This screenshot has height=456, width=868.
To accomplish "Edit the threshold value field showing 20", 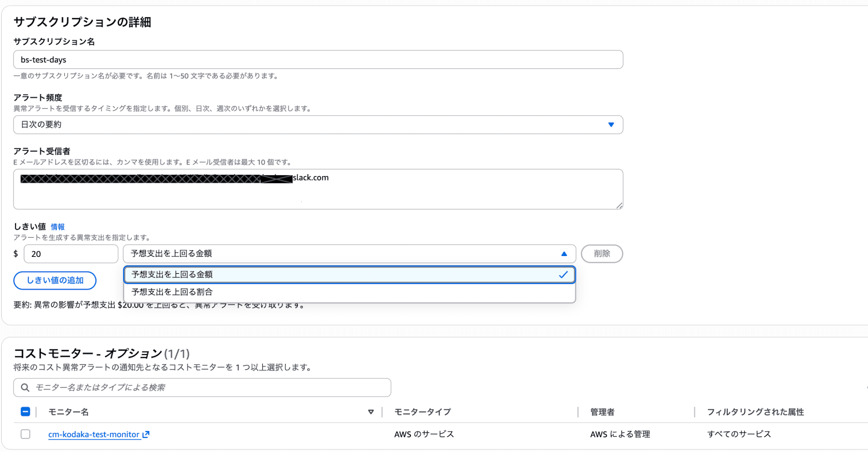I will tap(71, 253).
